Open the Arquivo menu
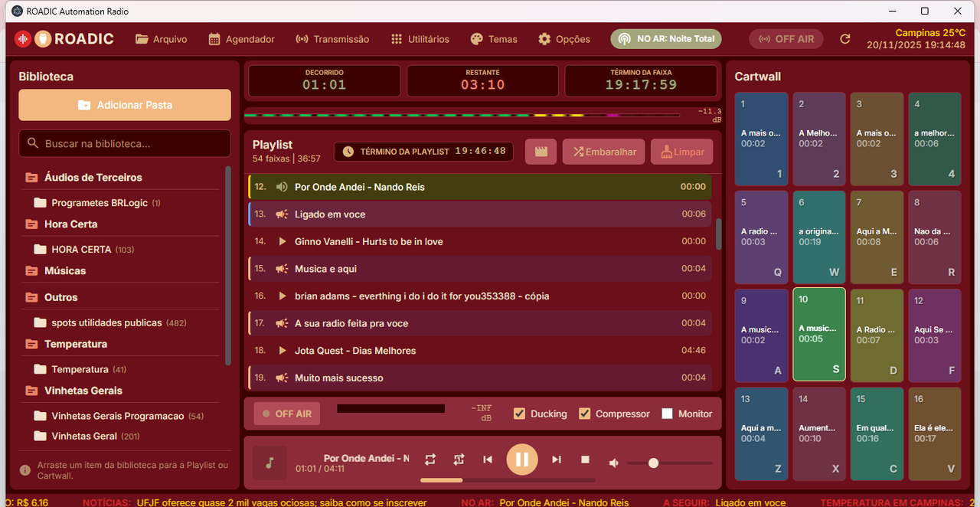The height and width of the screenshot is (507, 980). [x=162, y=39]
